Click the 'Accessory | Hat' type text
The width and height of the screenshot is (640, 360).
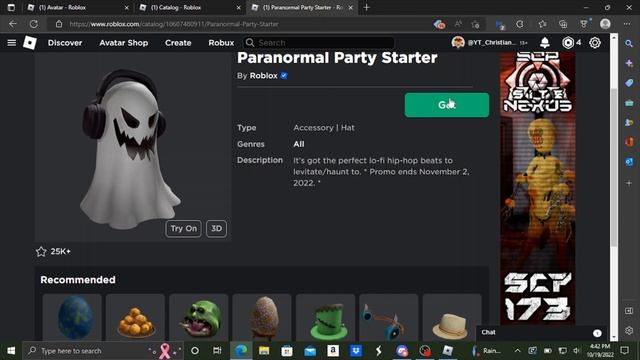click(x=324, y=128)
